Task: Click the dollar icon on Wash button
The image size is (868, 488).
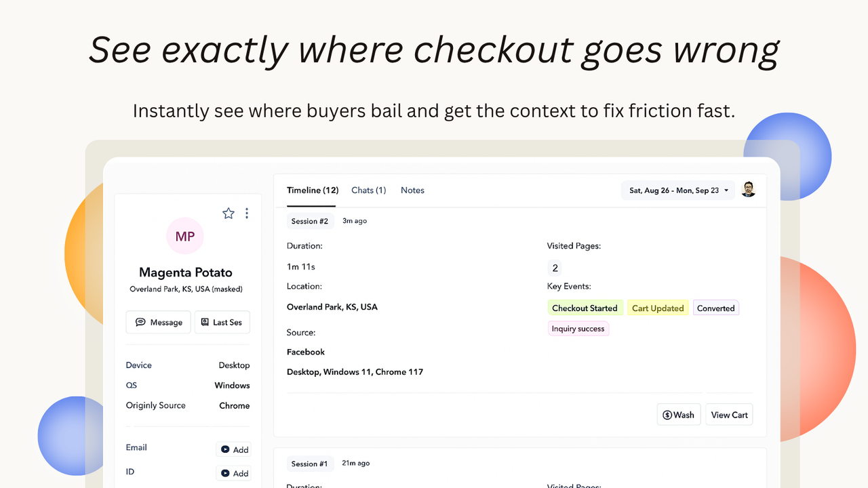Action: coord(667,415)
